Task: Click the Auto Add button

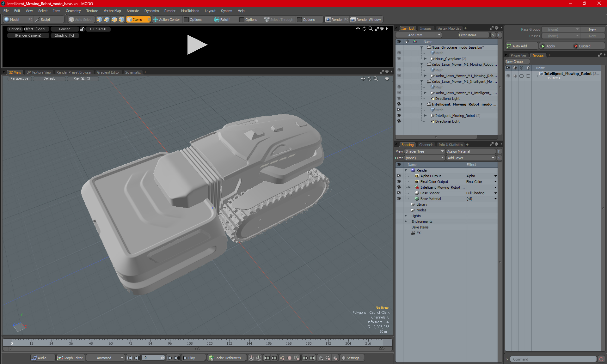Action: 522,46
